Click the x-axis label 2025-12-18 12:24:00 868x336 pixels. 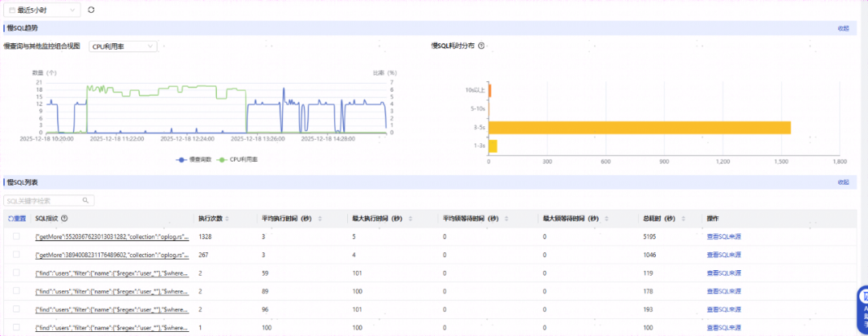(186, 139)
